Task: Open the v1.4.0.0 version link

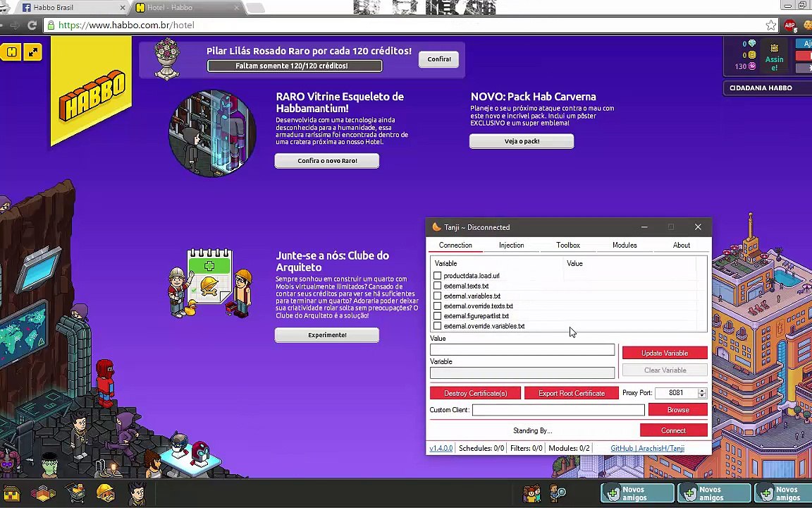Action: (x=441, y=449)
